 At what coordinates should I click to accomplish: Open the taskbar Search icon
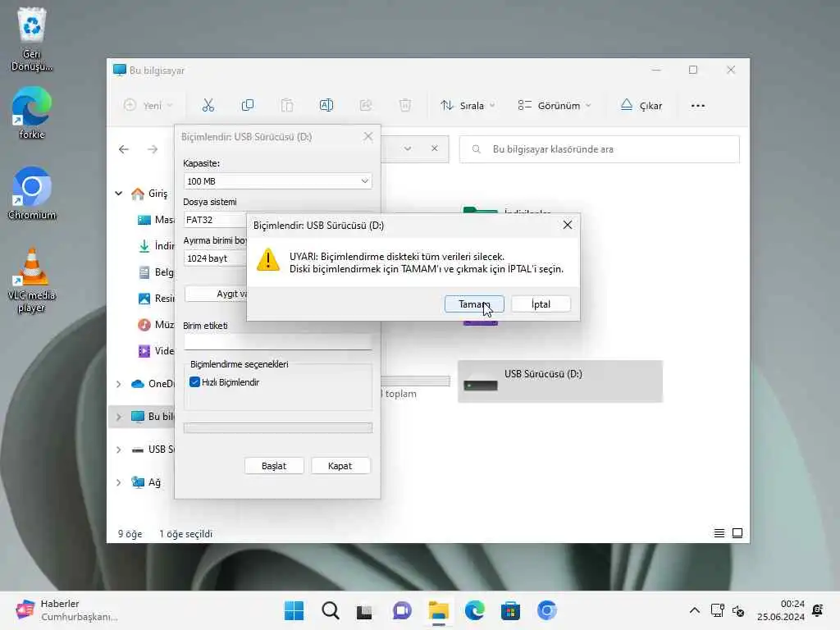pos(330,610)
